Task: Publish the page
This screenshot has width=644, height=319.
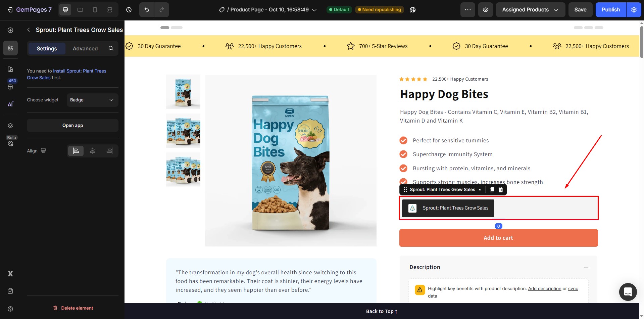Action: [611, 10]
